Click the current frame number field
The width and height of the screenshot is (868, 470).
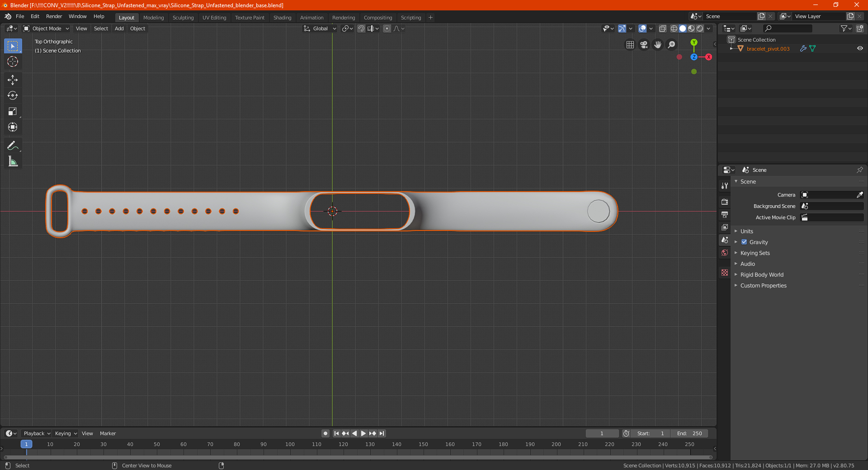(602, 433)
